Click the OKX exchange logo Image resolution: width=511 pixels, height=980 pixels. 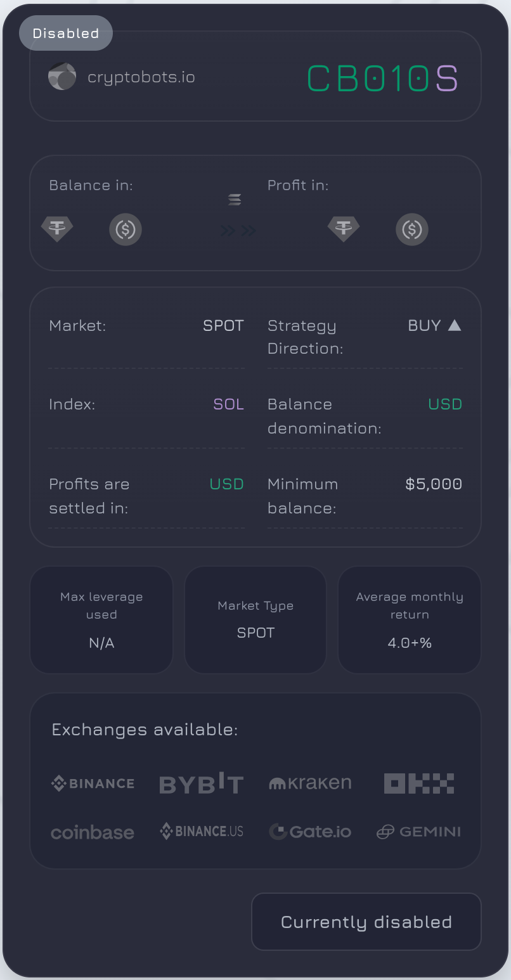click(419, 783)
